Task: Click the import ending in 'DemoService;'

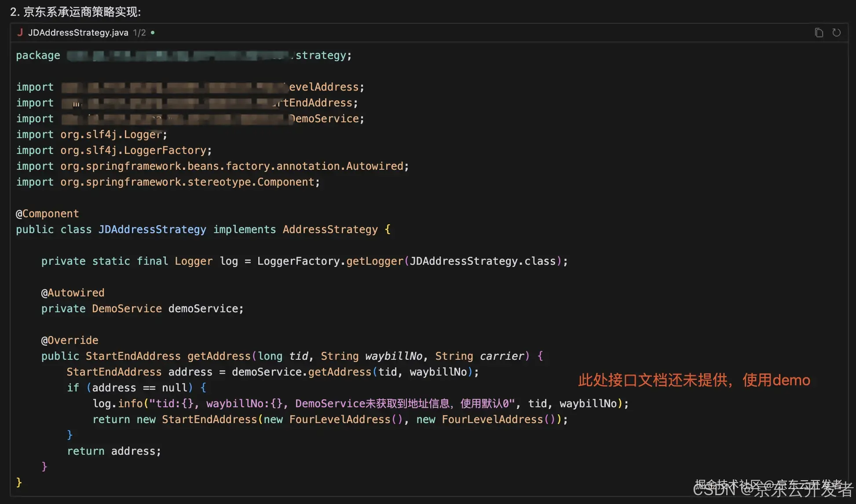Action: (190, 119)
